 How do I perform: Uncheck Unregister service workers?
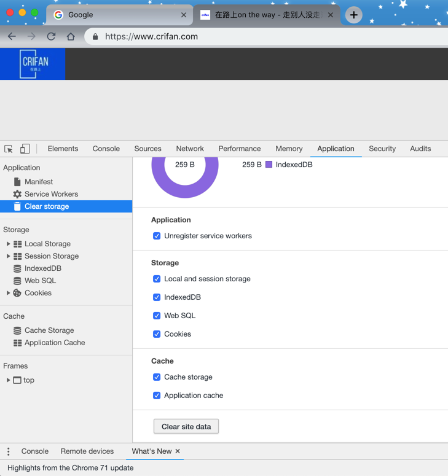(157, 236)
